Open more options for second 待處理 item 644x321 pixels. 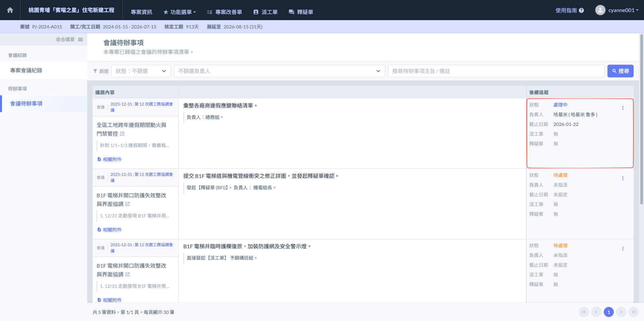tap(623, 178)
